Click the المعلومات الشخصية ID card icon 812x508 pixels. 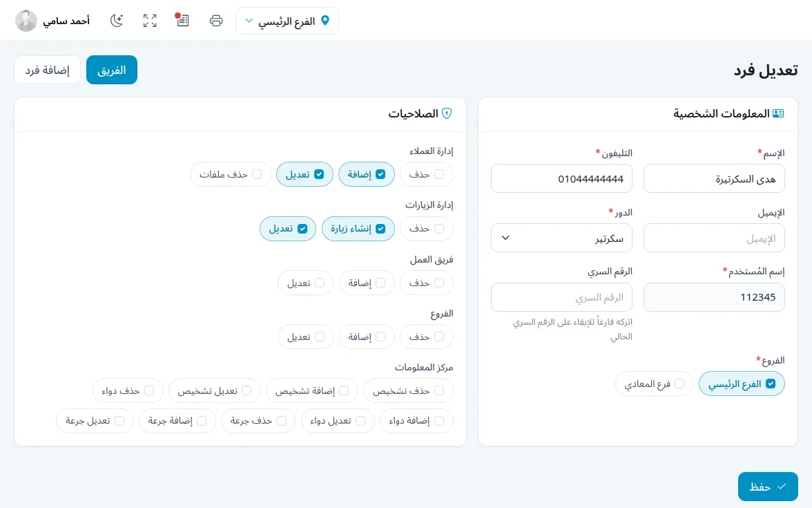777,113
